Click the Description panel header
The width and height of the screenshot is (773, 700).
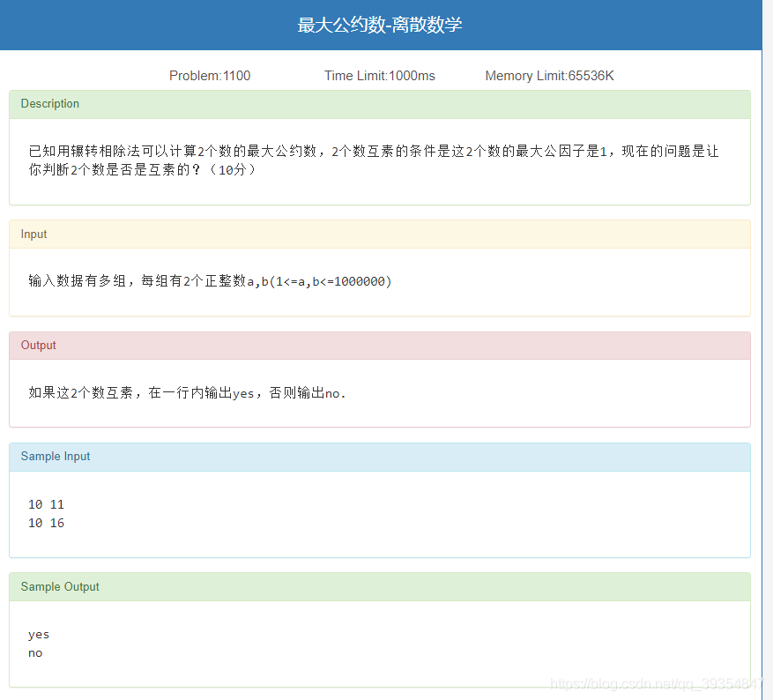[380, 104]
